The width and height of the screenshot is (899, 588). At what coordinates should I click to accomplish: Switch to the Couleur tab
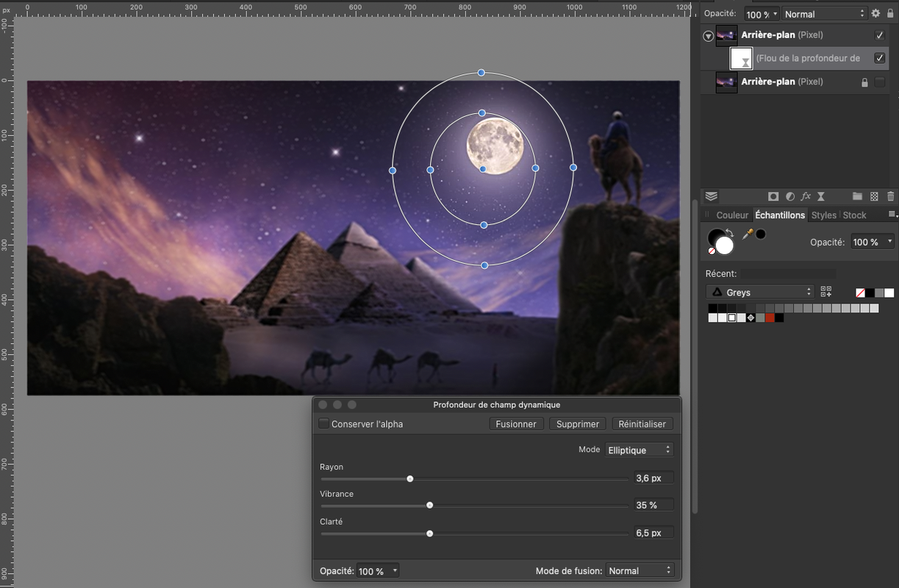(x=732, y=215)
